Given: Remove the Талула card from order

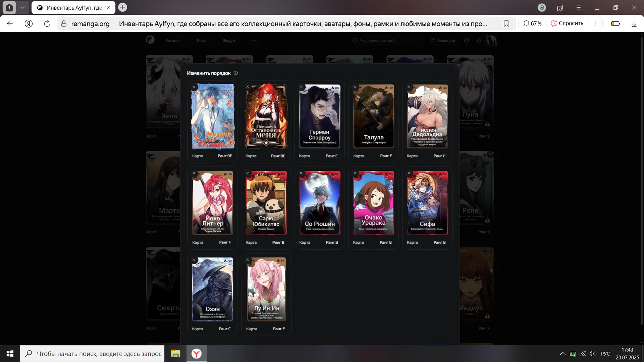Looking at the screenshot, I should tap(355, 87).
